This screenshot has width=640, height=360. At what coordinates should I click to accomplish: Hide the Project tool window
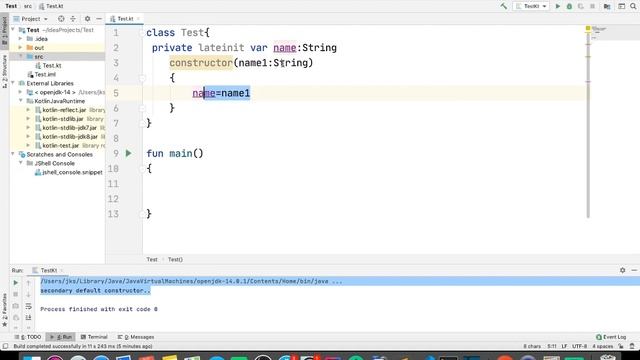tap(99, 19)
